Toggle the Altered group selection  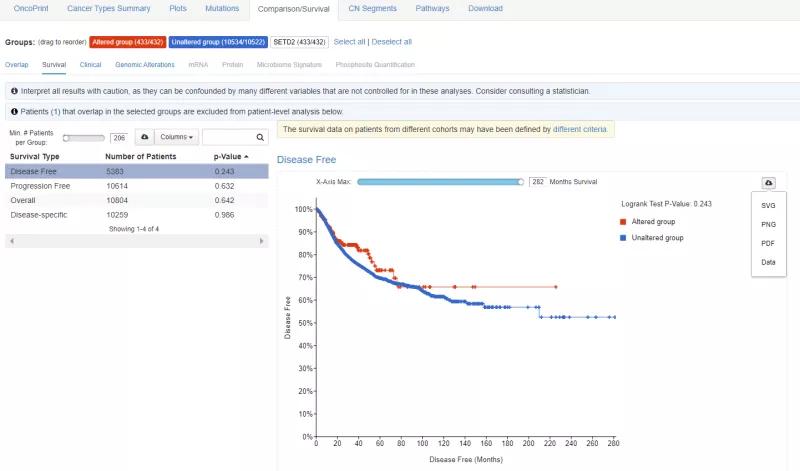coord(127,42)
